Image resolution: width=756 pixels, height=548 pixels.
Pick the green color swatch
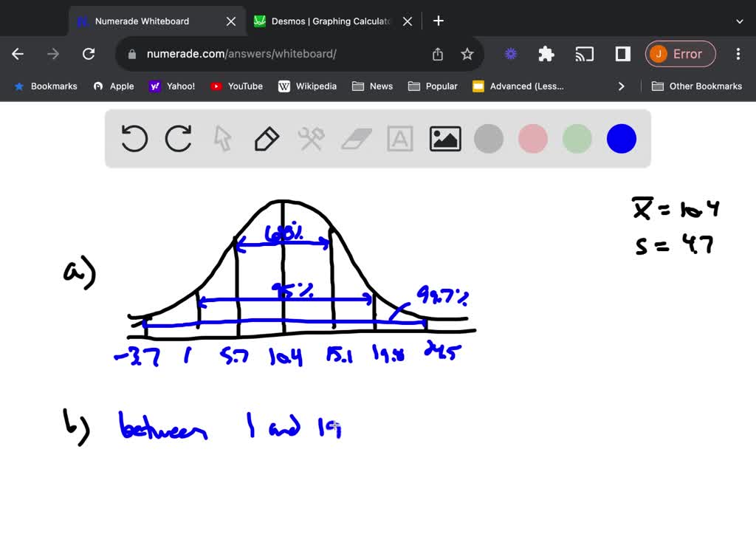coord(577,139)
